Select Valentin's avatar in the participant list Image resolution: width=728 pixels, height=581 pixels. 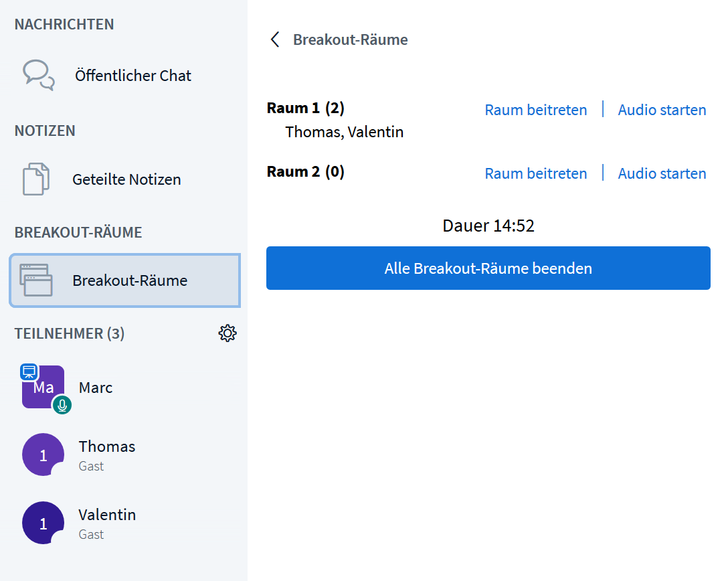tap(43, 523)
